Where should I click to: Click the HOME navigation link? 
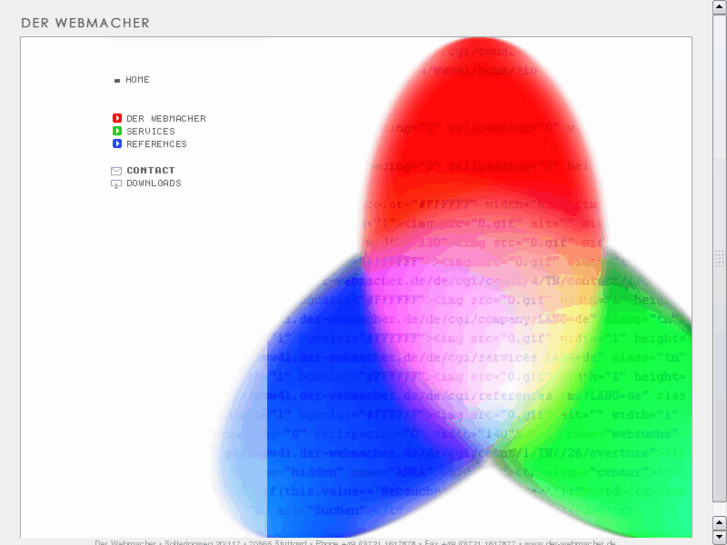[137, 80]
